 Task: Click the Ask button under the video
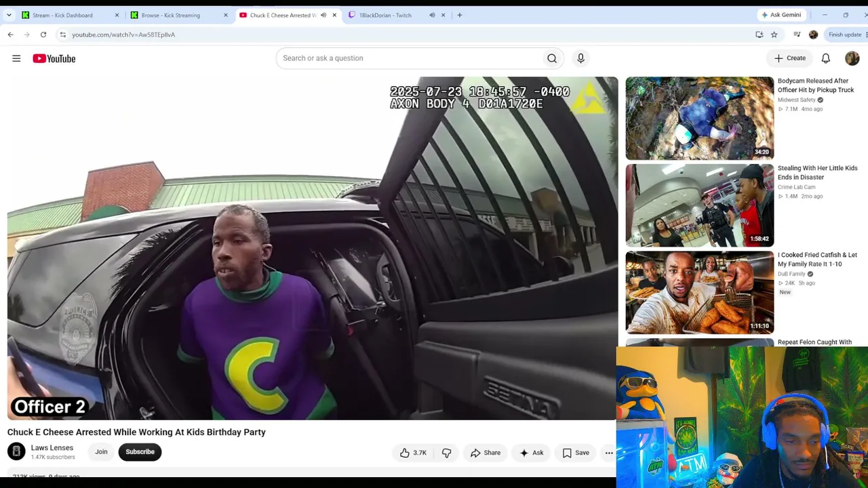532,453
